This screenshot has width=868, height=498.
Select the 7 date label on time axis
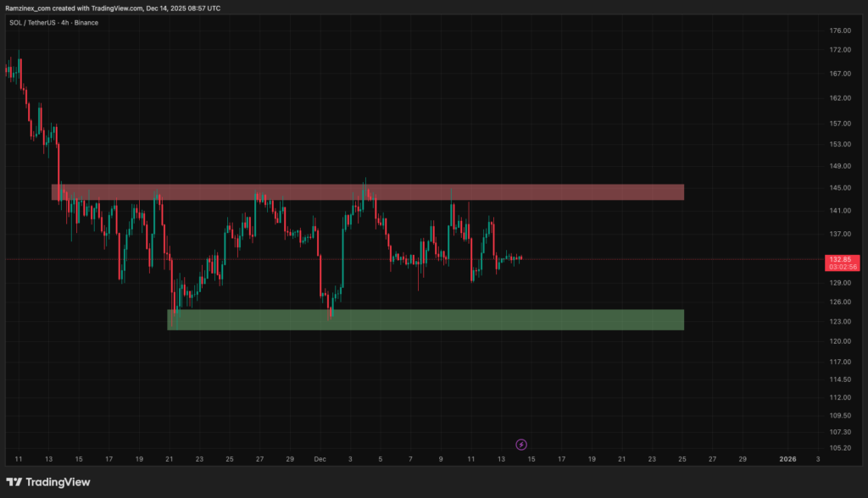point(410,459)
